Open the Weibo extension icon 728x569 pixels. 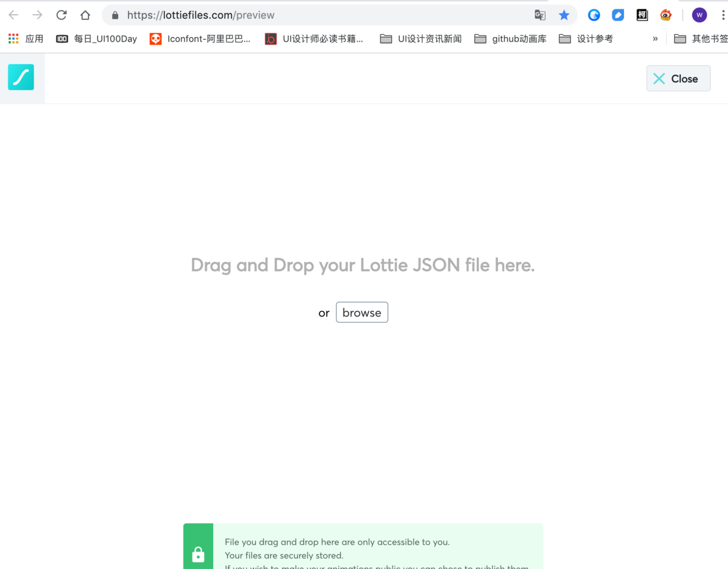(666, 15)
